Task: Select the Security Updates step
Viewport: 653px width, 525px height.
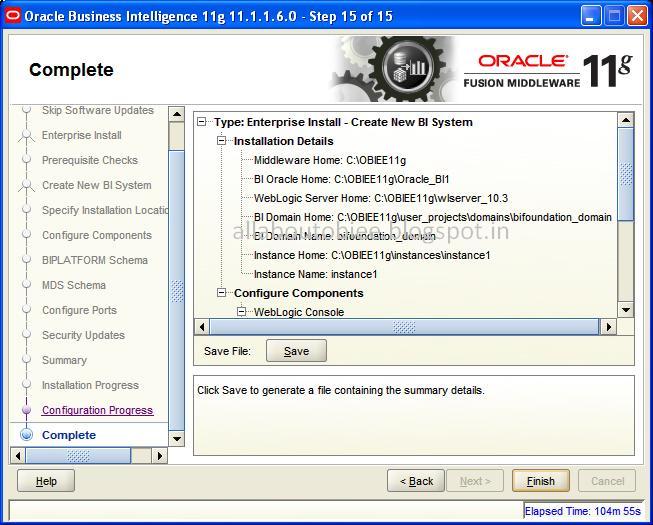Action: (x=83, y=335)
